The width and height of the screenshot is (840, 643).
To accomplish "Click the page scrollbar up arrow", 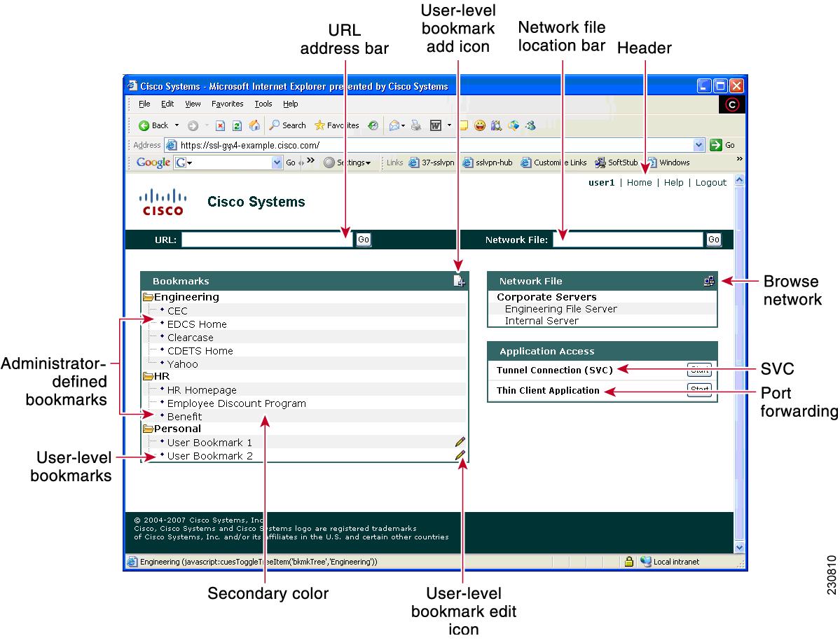I will (x=739, y=180).
